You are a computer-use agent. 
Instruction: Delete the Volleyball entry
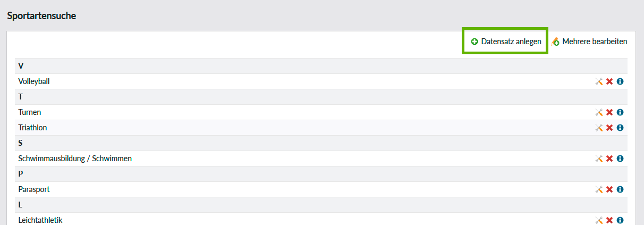(x=609, y=82)
